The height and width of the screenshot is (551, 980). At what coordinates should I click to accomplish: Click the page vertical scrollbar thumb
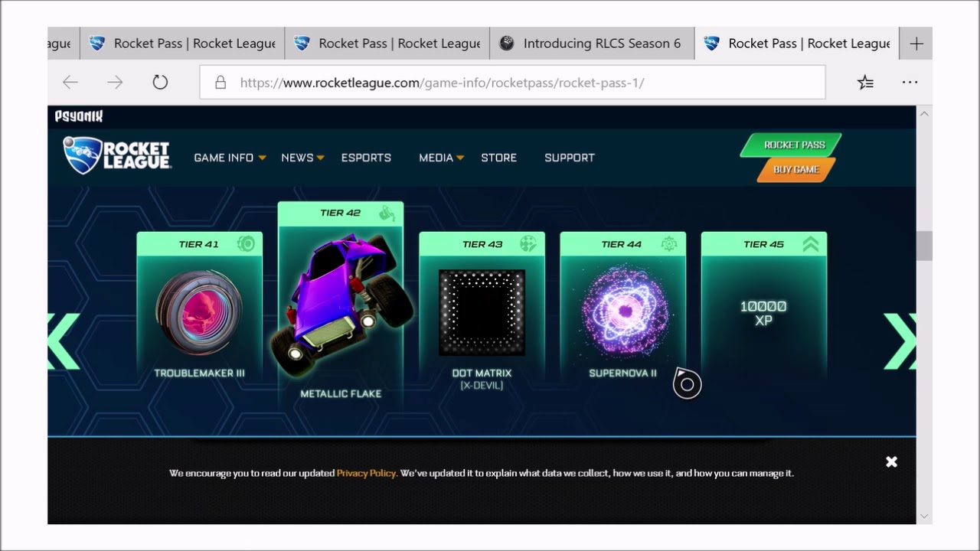tap(924, 246)
